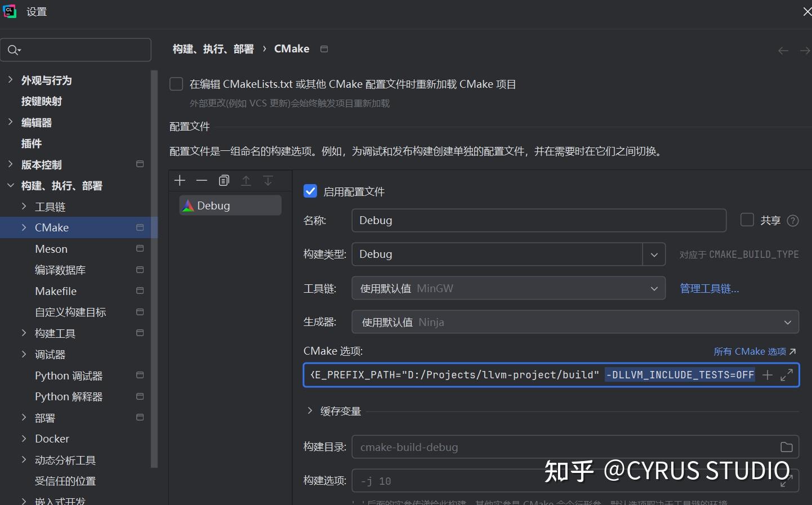Open help for the 共享 option
This screenshot has width=812, height=505.
792,220
